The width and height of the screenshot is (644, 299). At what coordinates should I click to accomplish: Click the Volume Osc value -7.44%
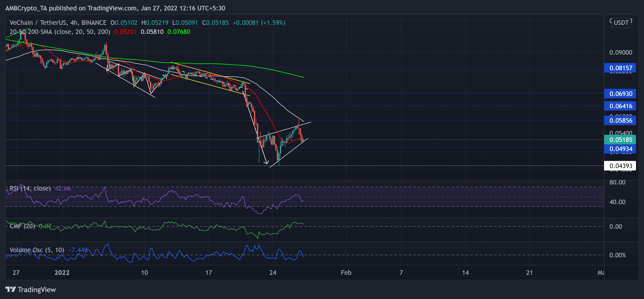78,250
